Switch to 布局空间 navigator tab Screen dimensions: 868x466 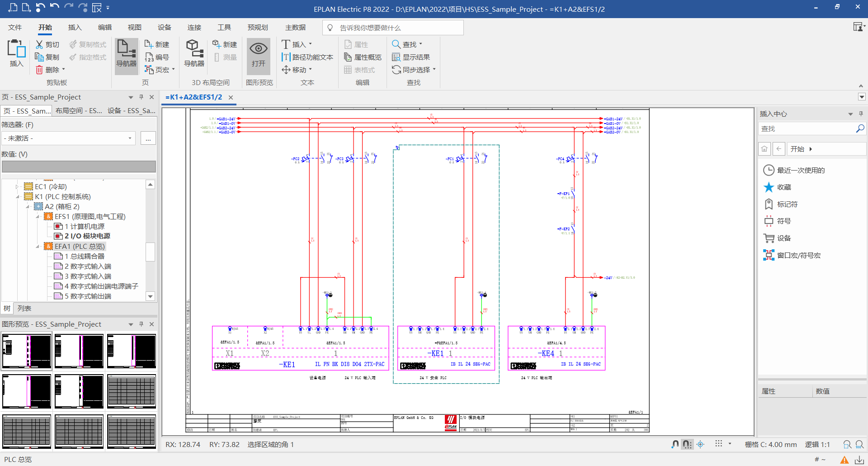click(x=79, y=110)
